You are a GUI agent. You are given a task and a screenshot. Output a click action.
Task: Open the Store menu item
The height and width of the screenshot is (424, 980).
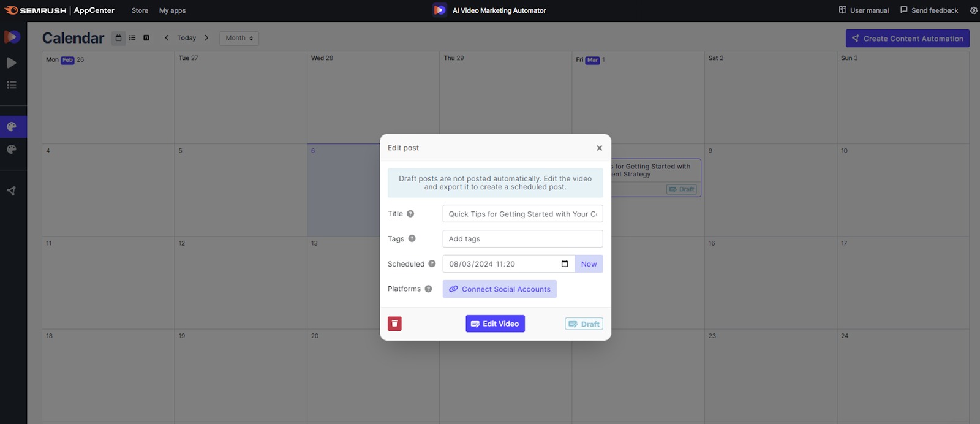click(140, 10)
